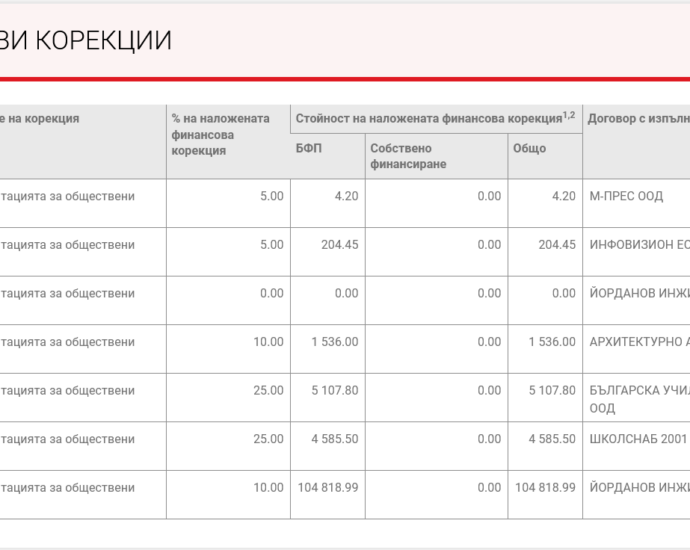
Task: Select БФП value 204.45
Action: [340, 245]
